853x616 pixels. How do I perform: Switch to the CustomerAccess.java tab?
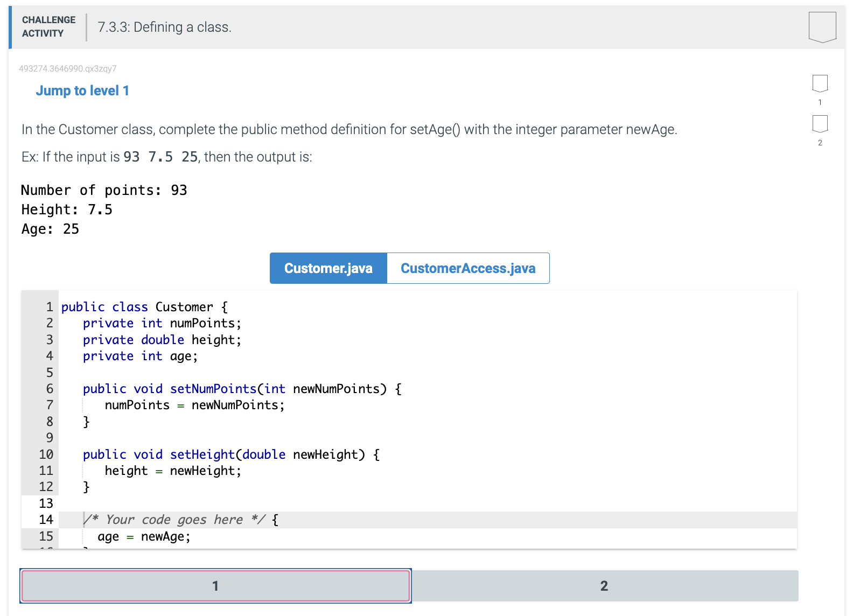coord(468,268)
